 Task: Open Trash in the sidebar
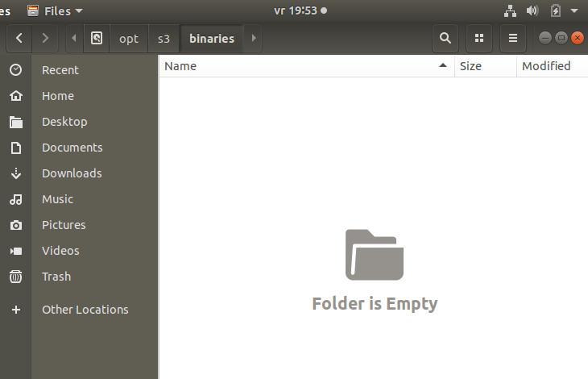click(x=56, y=277)
